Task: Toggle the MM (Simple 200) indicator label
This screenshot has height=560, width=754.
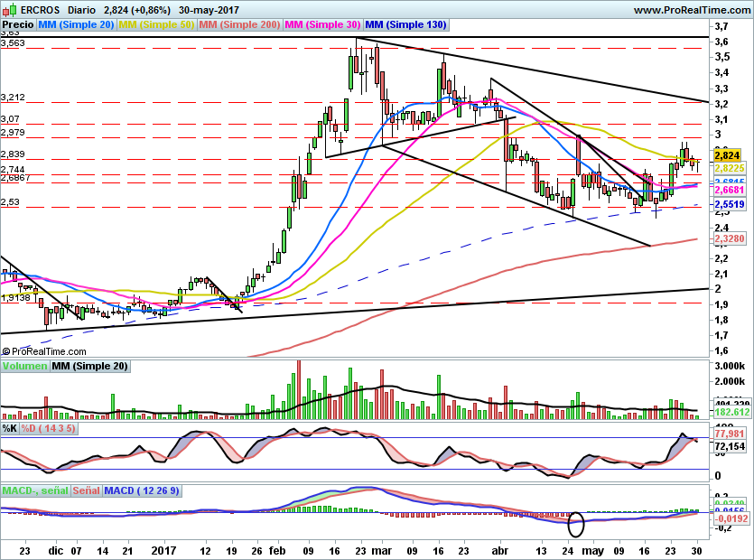Action: point(240,25)
